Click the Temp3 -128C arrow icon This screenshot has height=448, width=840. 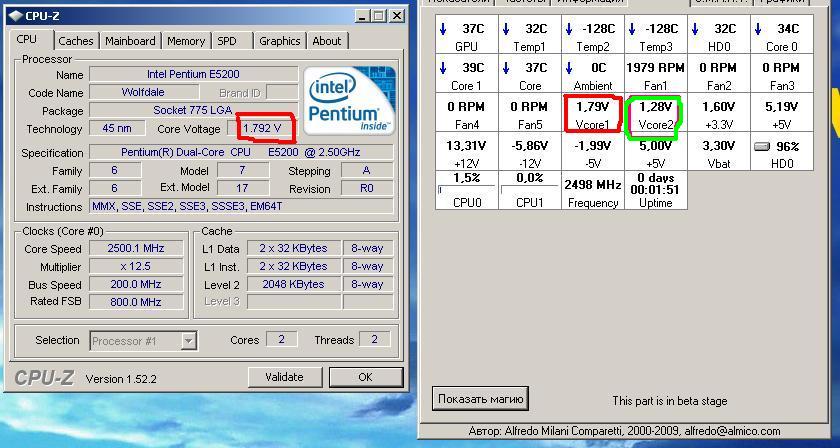coord(632,29)
